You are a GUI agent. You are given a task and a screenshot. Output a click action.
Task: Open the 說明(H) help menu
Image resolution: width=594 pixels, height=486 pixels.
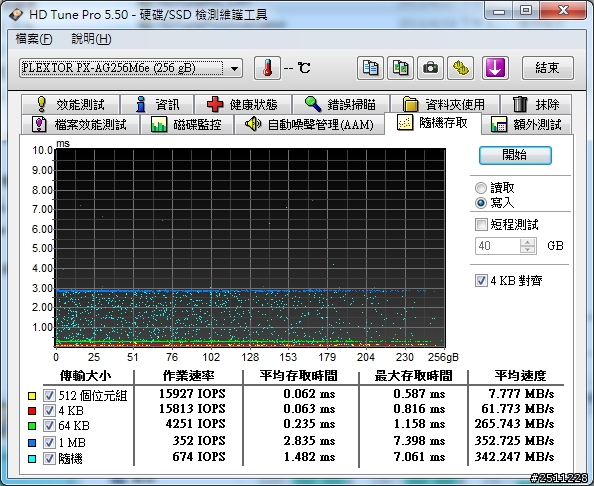91,39
